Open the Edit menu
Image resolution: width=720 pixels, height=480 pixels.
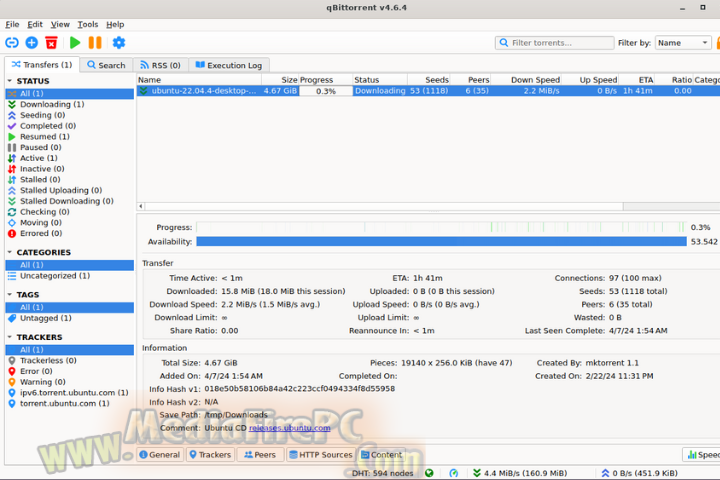click(x=35, y=24)
